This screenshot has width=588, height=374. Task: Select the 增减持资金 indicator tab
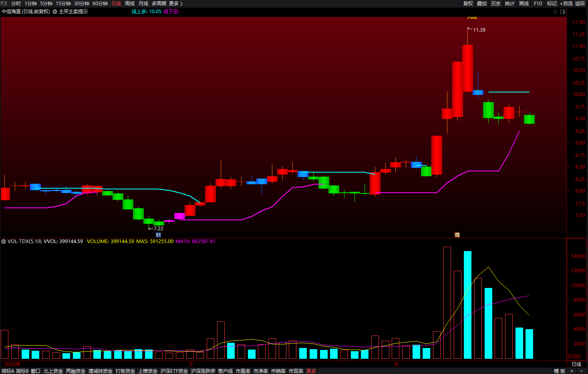pyautogui.click(x=101, y=371)
